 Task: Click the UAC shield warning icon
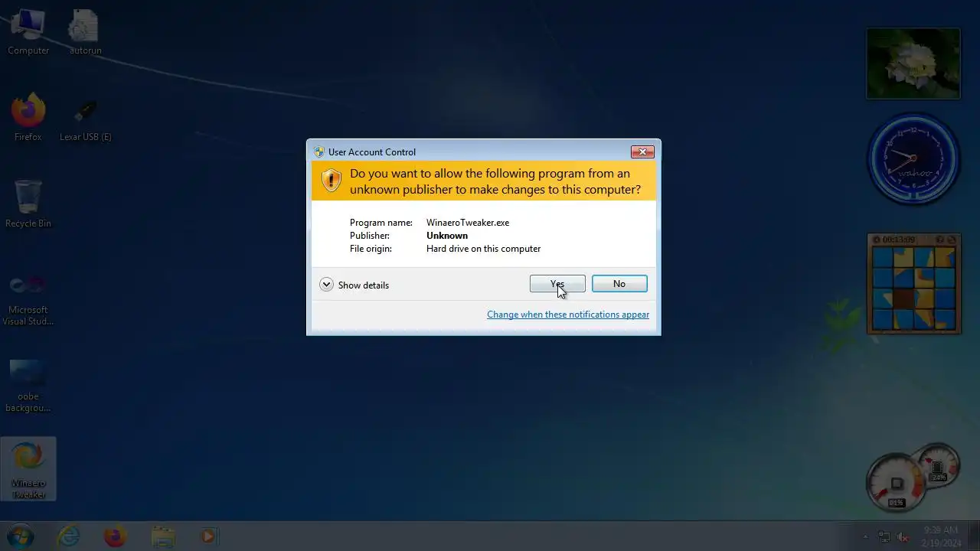tap(331, 181)
